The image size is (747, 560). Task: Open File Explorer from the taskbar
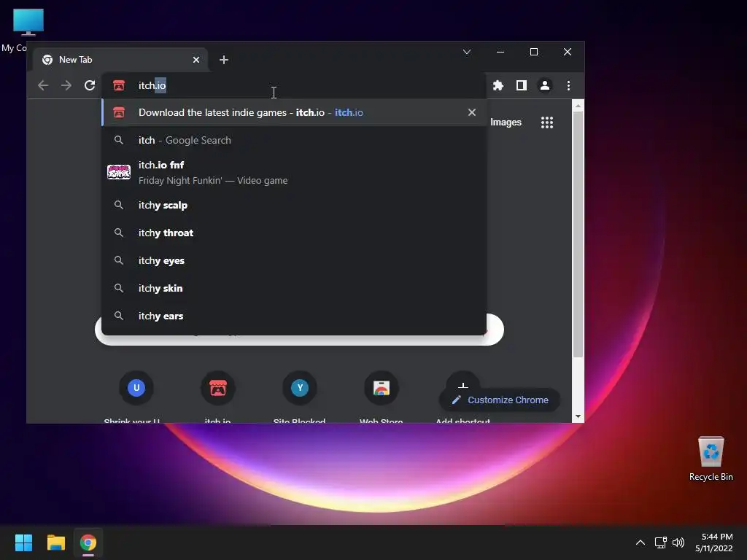click(x=55, y=542)
